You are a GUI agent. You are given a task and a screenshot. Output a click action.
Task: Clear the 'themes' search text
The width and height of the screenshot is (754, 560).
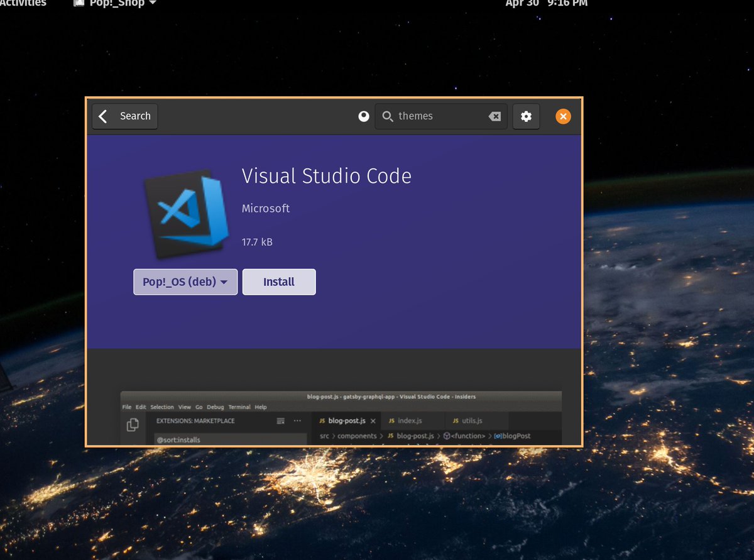[x=495, y=116]
